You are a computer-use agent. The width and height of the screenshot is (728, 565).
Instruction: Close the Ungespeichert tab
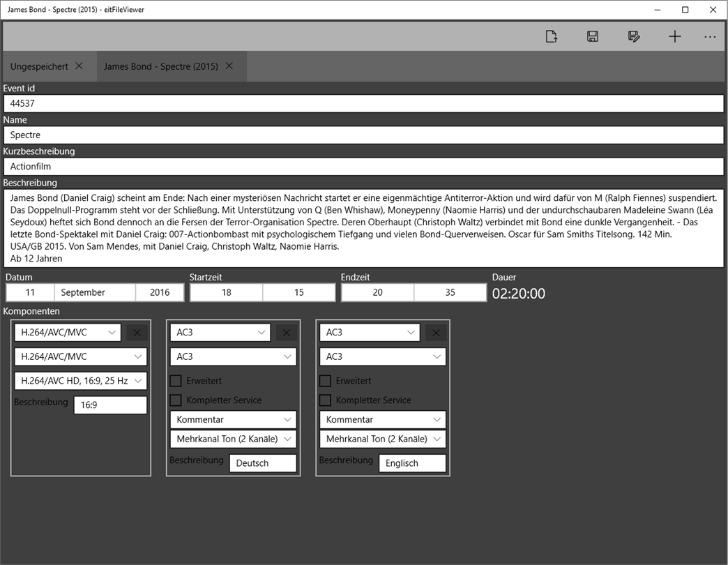(79, 66)
